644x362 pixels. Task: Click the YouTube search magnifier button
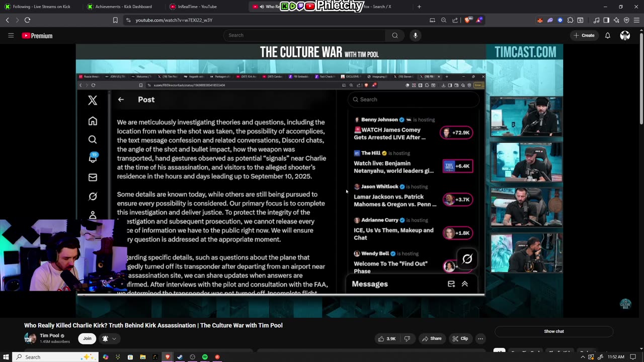(395, 35)
